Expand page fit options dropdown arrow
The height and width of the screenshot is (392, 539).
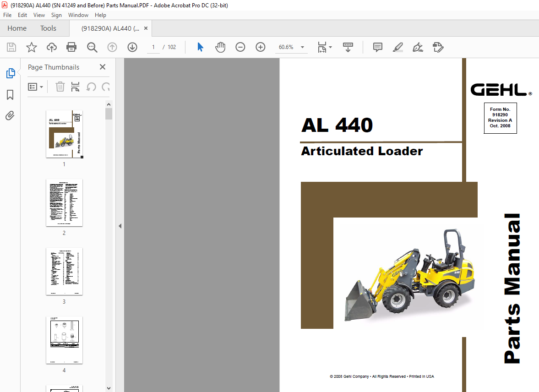click(330, 47)
